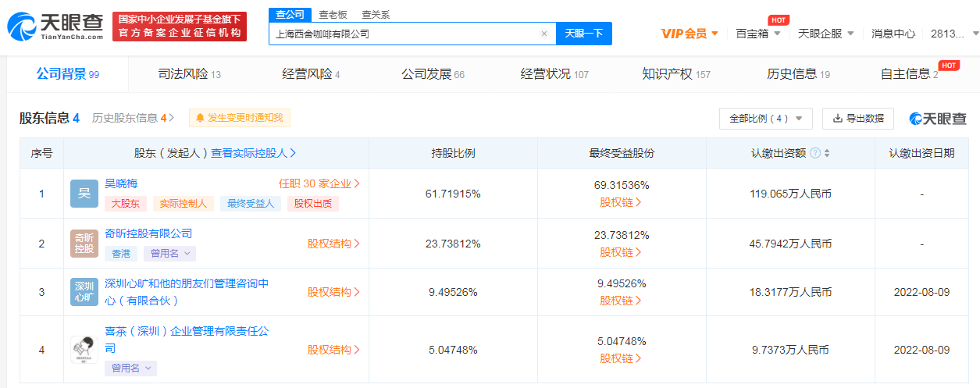Click 喜茶 company logo thumbnail
Viewport: 980px width, 388px height.
84,350
